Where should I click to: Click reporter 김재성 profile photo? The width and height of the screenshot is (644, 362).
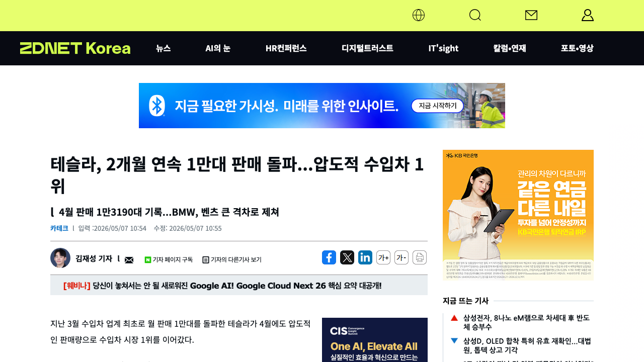tap(60, 258)
